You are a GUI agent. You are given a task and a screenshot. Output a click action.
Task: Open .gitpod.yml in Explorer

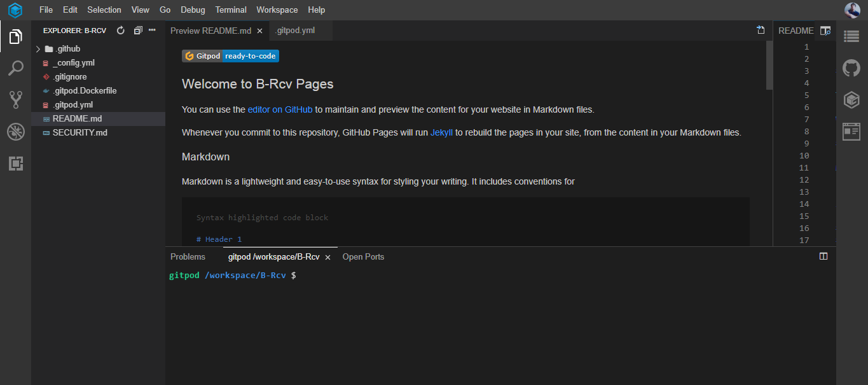72,105
